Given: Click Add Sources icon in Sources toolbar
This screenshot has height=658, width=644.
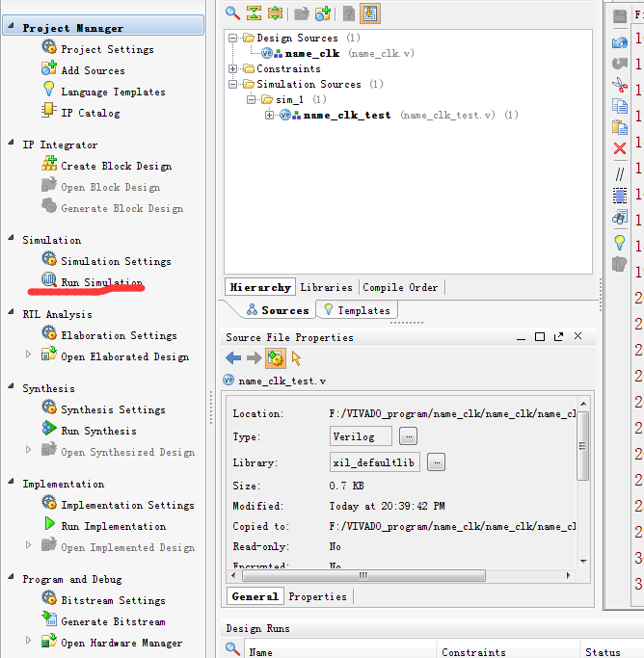Looking at the screenshot, I should (x=323, y=13).
